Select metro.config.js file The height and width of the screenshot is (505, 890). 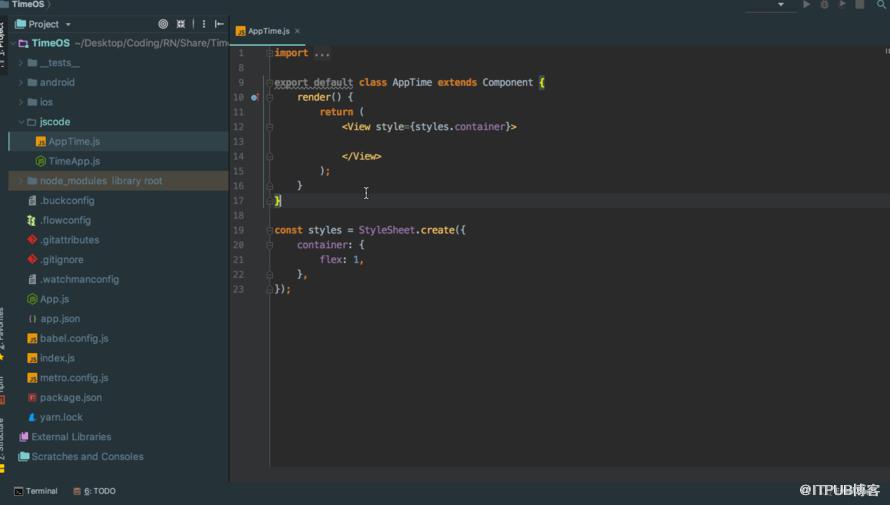[74, 377]
